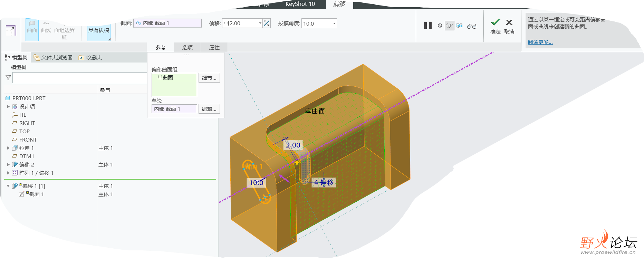Click the 4 偏移 label in the viewport

pyautogui.click(x=324, y=182)
